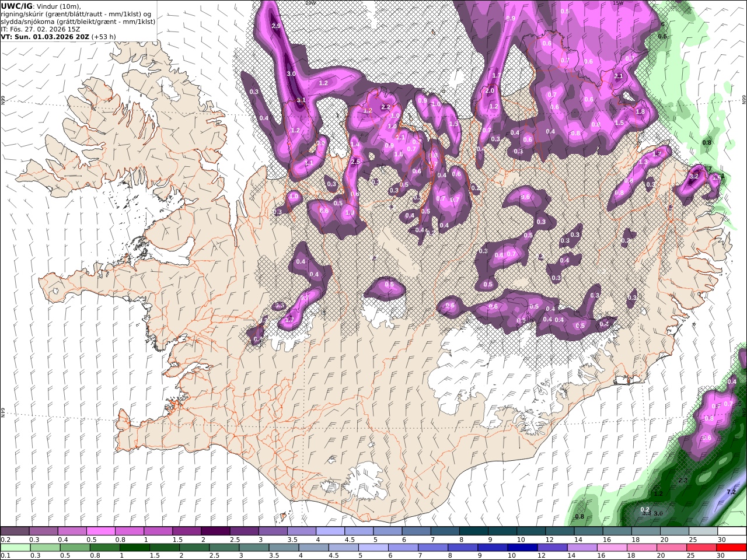Click the 20W longitude label
Screen dimensions: 747x560
[x=310, y=3]
